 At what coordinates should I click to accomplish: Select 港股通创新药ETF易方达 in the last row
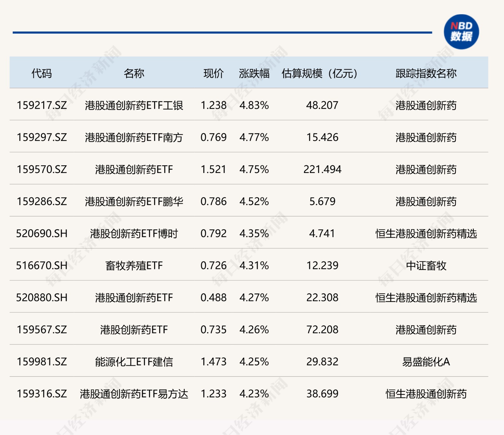coord(134,394)
